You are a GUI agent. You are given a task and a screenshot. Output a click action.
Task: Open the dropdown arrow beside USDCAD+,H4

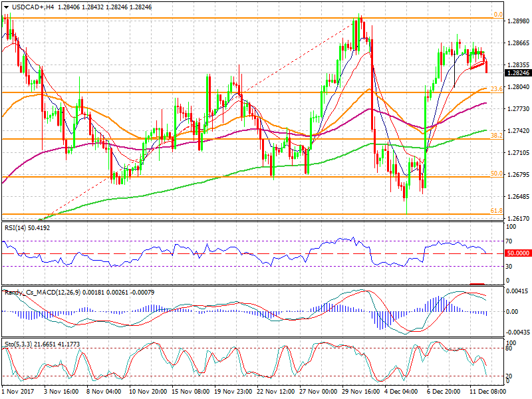(6, 6)
